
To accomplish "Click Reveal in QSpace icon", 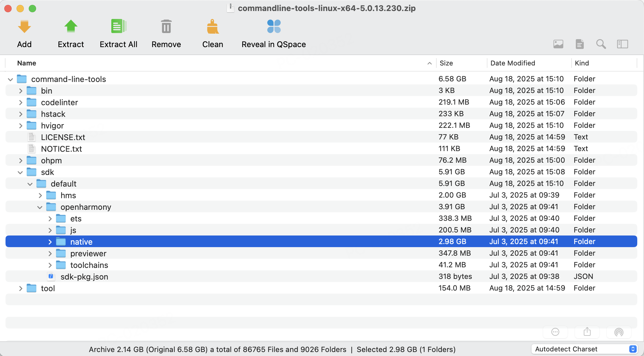I will [x=274, y=27].
